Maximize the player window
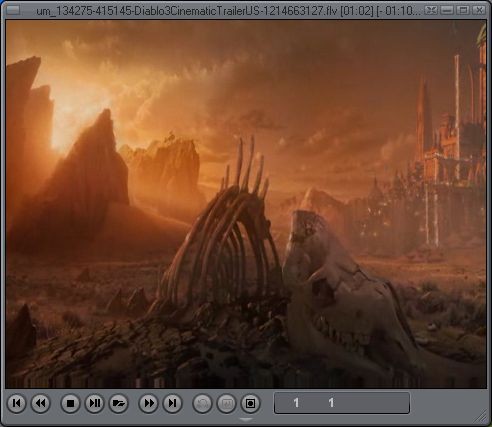Image resolution: width=492 pixels, height=427 pixels. [463, 10]
